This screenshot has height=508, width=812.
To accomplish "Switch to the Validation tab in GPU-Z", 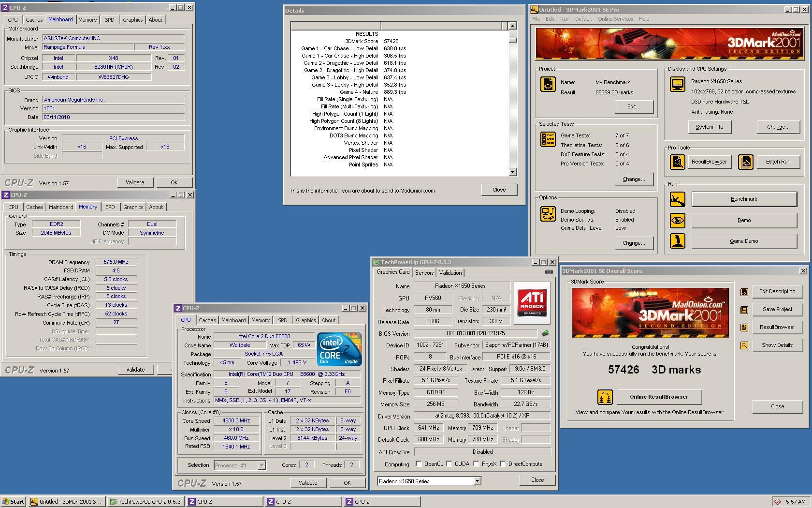I will [450, 273].
